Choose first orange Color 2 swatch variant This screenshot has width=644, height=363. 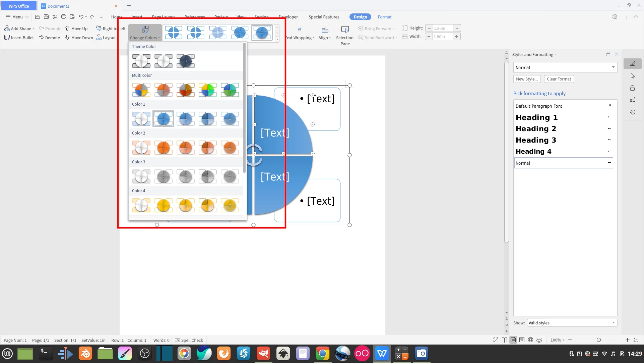(141, 148)
